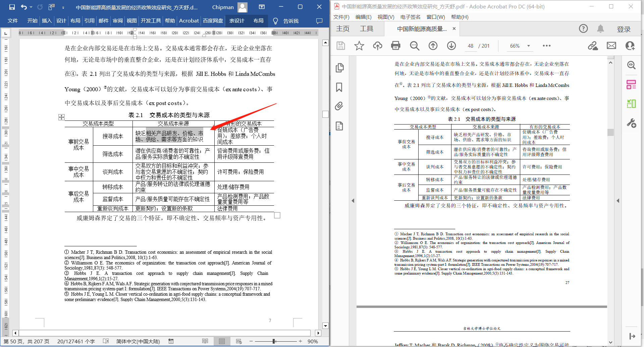The image size is (644, 347).
Task: Click the 登录 button in Acrobat
Action: (x=624, y=29)
